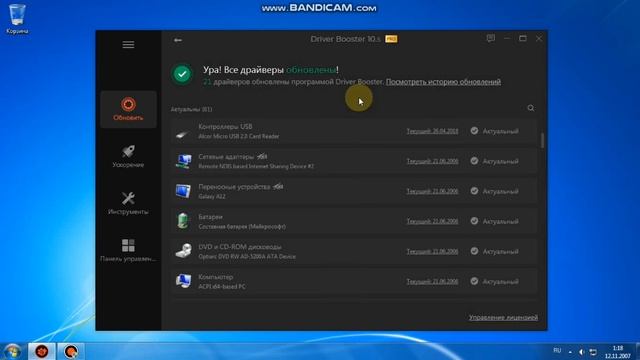Click the Сетевые адаптеры device icon
This screenshot has height=360, width=640.
coord(183,162)
